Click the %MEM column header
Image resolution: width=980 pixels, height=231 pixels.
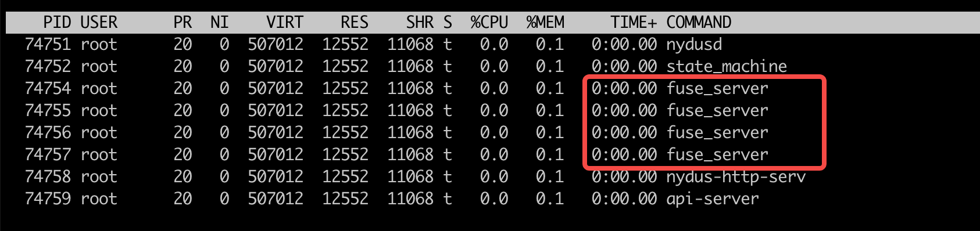pos(545,22)
